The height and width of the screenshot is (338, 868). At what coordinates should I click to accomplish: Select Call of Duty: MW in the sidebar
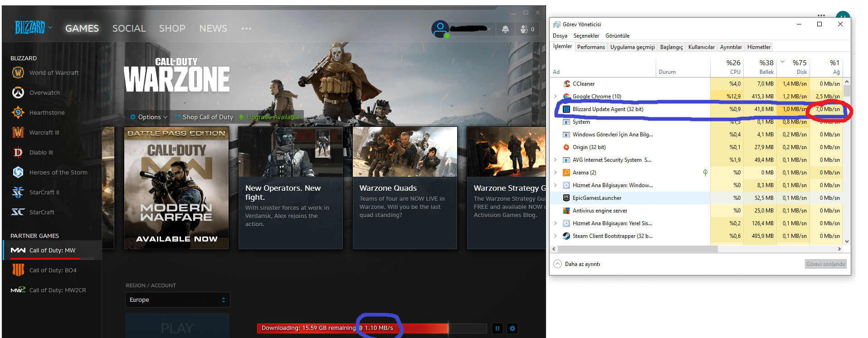point(52,250)
